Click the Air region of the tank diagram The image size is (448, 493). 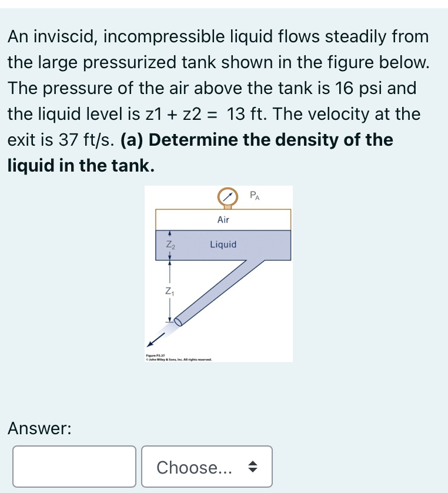point(222,219)
